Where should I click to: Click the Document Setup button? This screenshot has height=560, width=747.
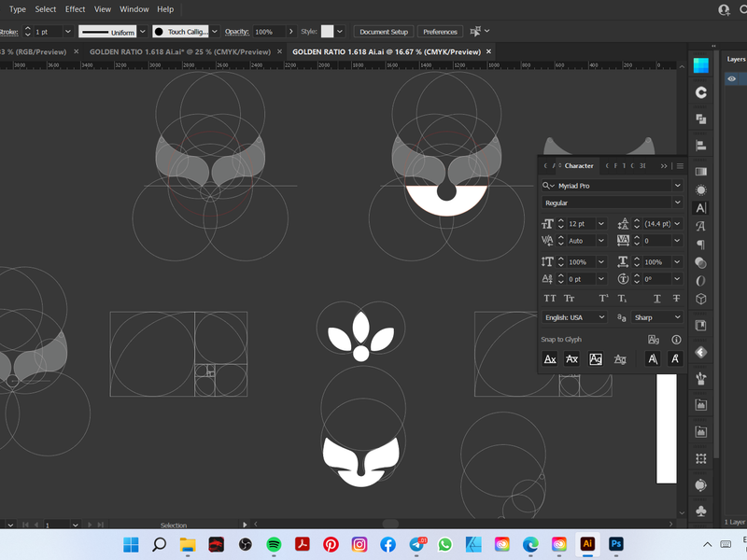click(x=384, y=32)
